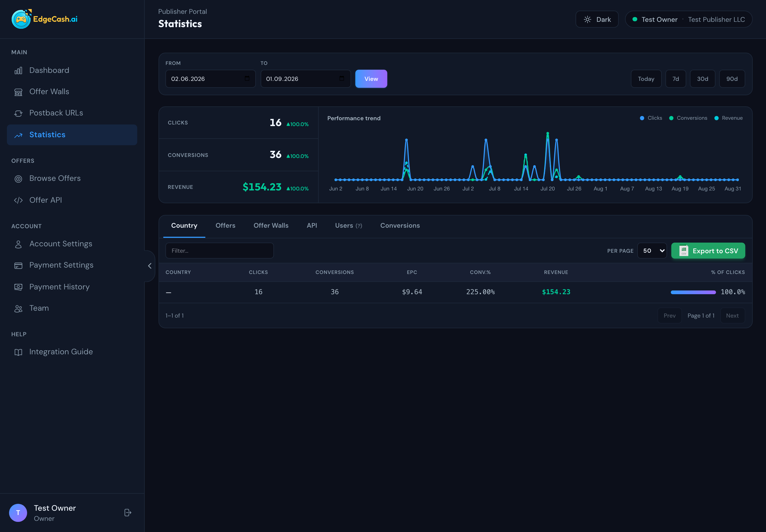Click the Offer API code brackets icon
The image size is (766, 532).
18,200
